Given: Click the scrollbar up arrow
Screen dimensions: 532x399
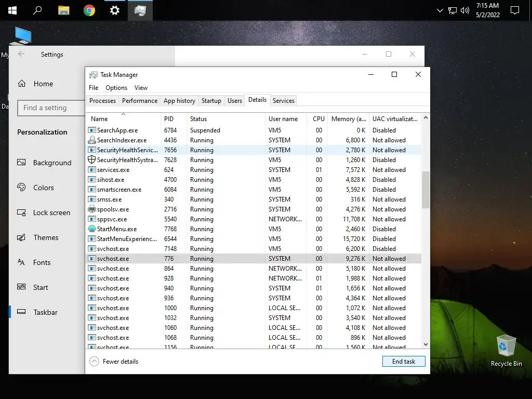Looking at the screenshot, I should (x=425, y=118).
